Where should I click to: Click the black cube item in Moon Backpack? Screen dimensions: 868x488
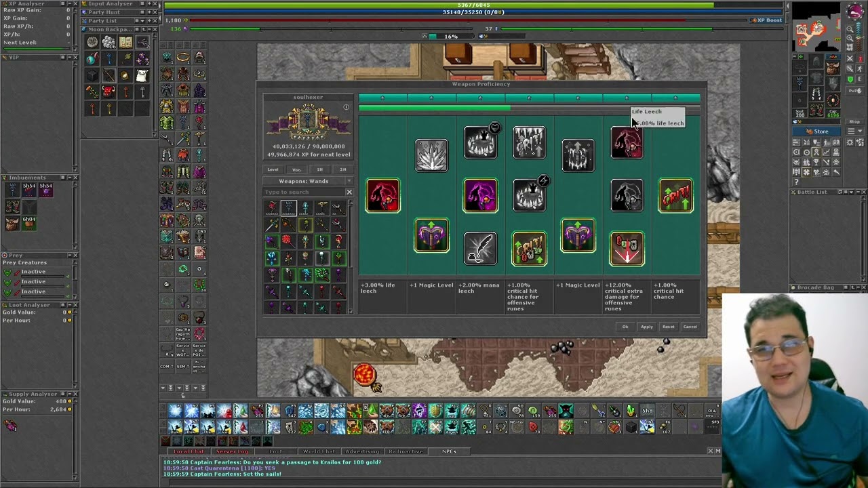click(x=92, y=75)
